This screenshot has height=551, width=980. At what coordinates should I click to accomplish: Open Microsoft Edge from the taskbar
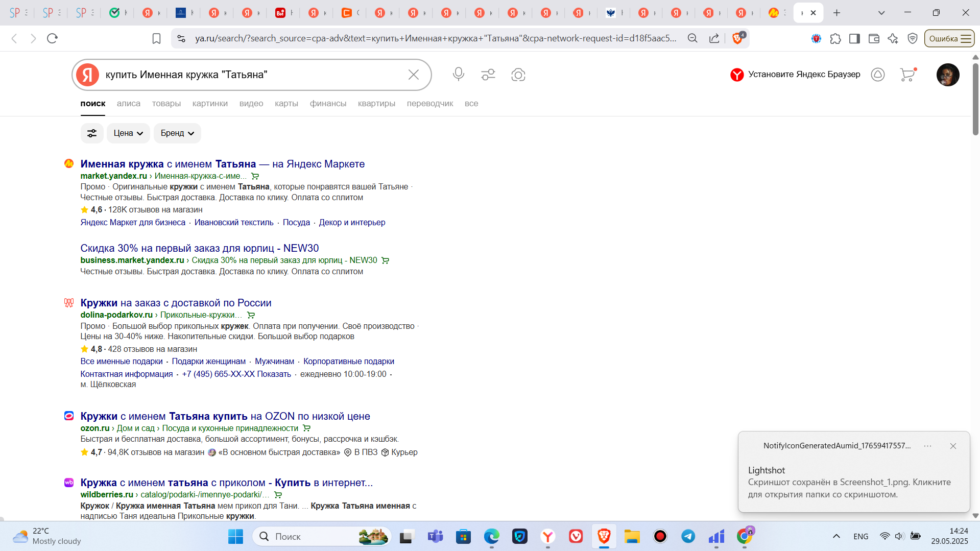coord(492,536)
